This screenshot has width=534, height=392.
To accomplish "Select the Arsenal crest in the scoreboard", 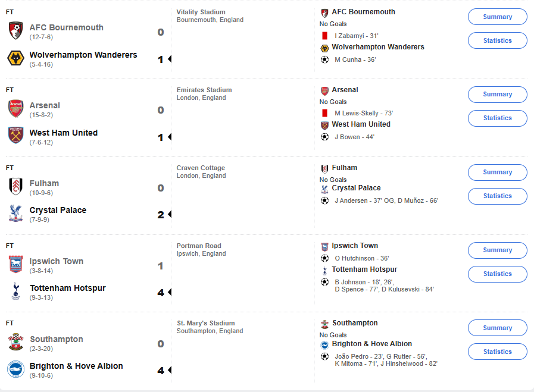I will pyautogui.click(x=15, y=108).
